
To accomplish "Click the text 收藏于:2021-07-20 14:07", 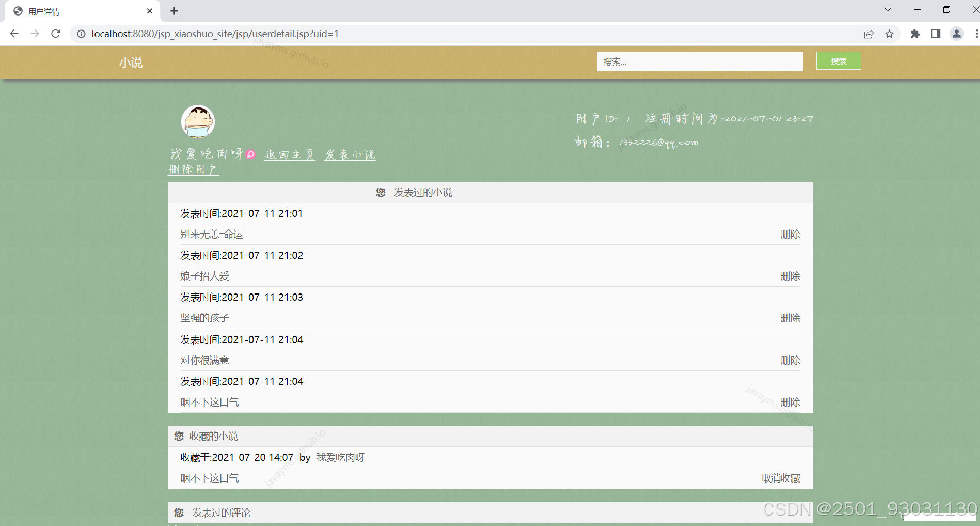I will click(x=236, y=457).
